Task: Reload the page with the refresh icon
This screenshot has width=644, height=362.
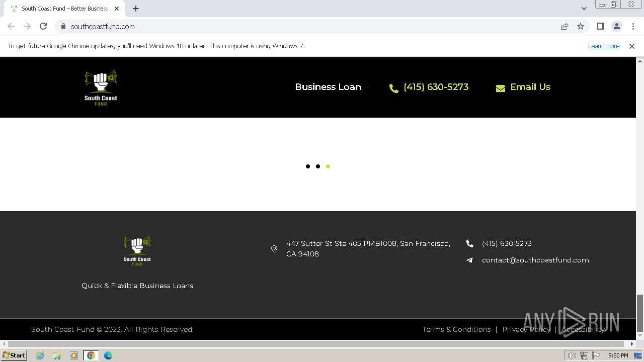Action: [43, 26]
